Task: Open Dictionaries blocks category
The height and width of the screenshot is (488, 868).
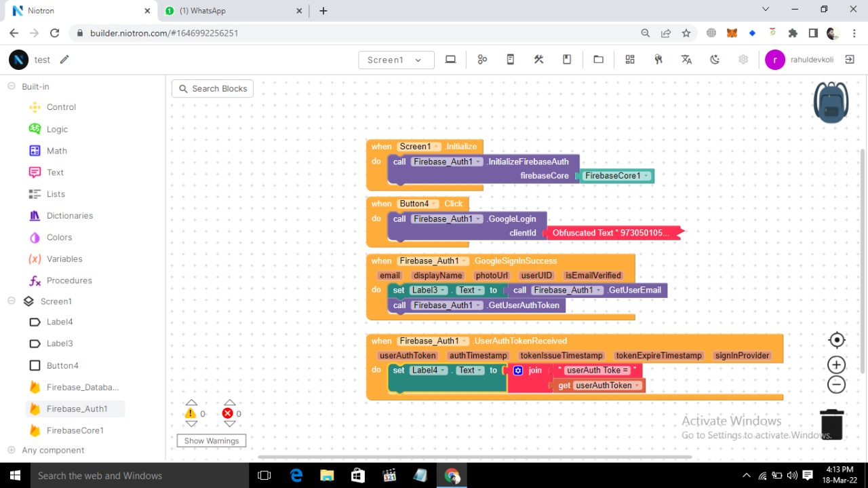Action: (70, 216)
